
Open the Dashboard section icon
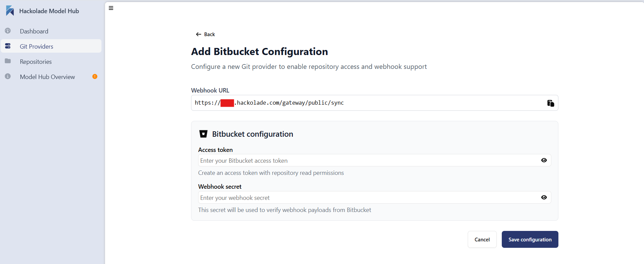8,31
